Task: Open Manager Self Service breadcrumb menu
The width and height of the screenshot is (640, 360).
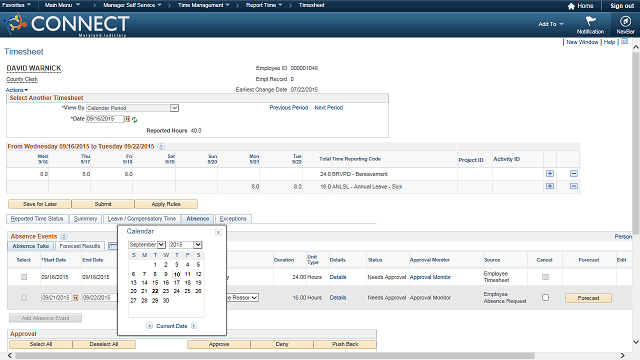Action: [x=132, y=5]
